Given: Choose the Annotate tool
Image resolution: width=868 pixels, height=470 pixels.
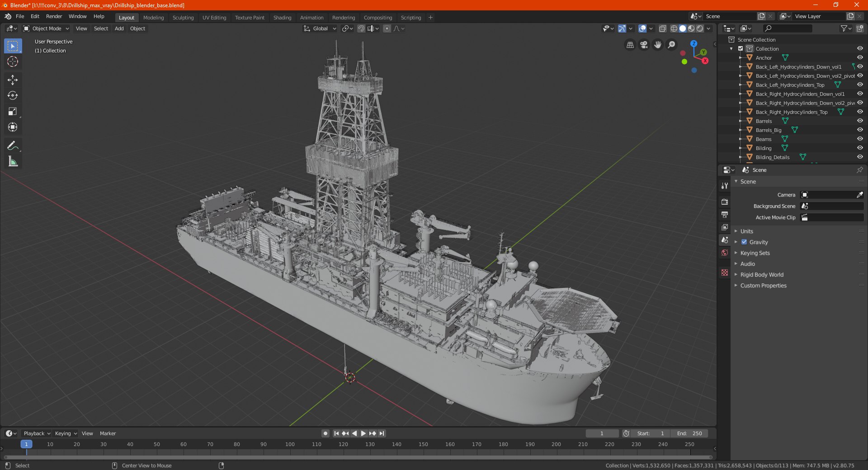Looking at the screenshot, I should 13,146.
